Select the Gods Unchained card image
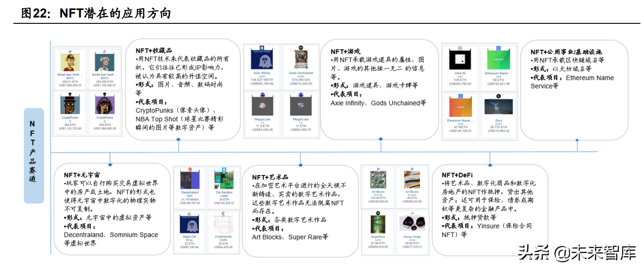The image size is (644, 269). [x=301, y=59]
